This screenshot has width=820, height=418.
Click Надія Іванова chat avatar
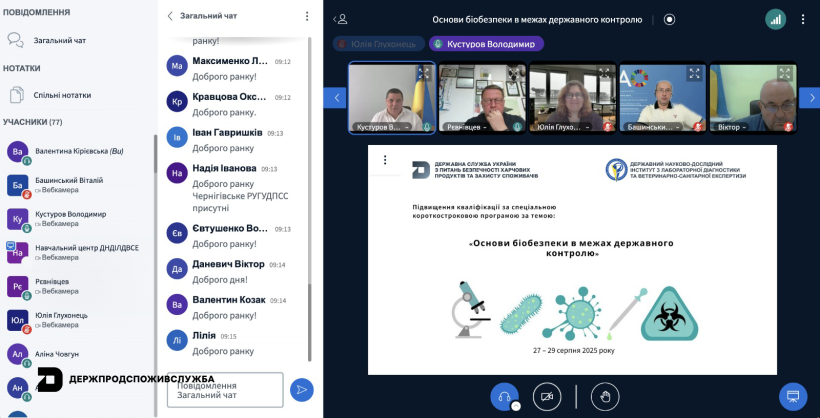coord(177,173)
